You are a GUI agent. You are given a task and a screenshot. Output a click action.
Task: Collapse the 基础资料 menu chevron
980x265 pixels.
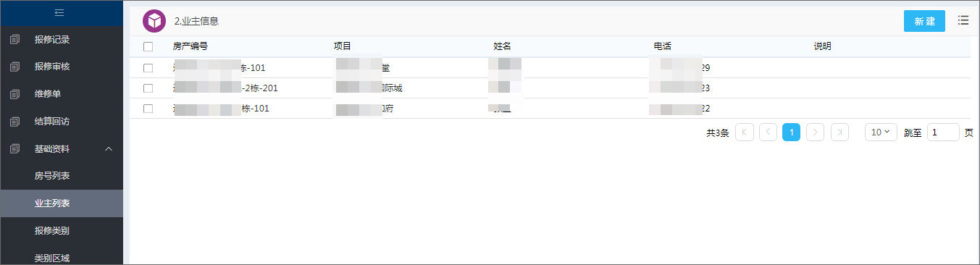pos(109,149)
